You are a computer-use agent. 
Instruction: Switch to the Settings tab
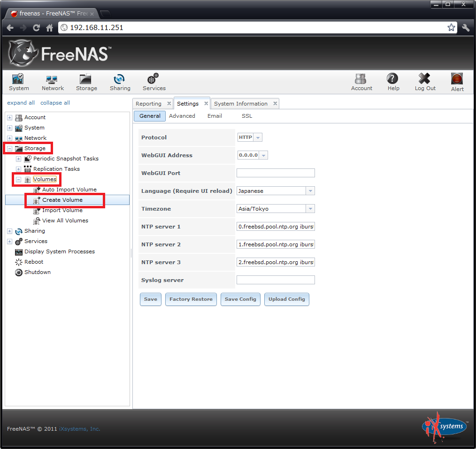click(188, 104)
